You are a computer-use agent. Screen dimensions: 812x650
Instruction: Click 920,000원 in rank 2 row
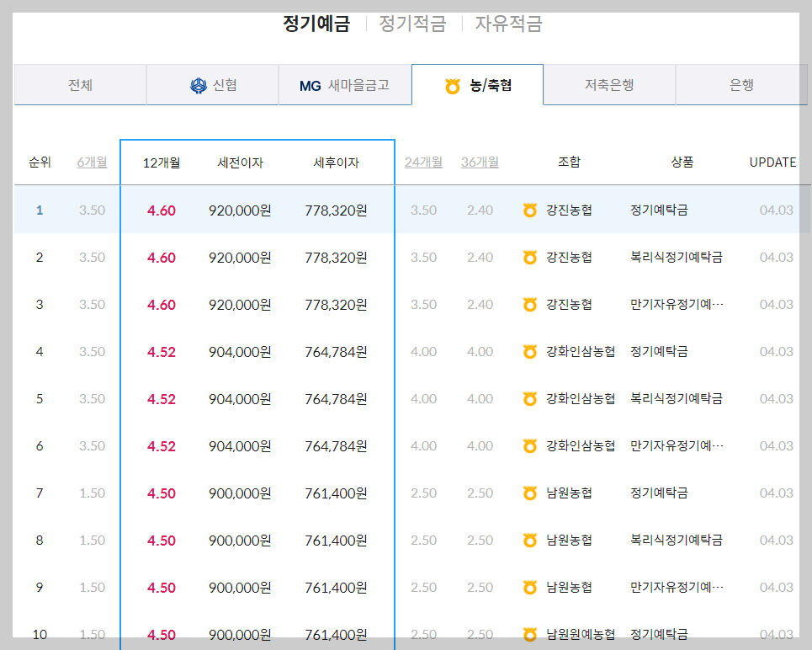point(241,258)
